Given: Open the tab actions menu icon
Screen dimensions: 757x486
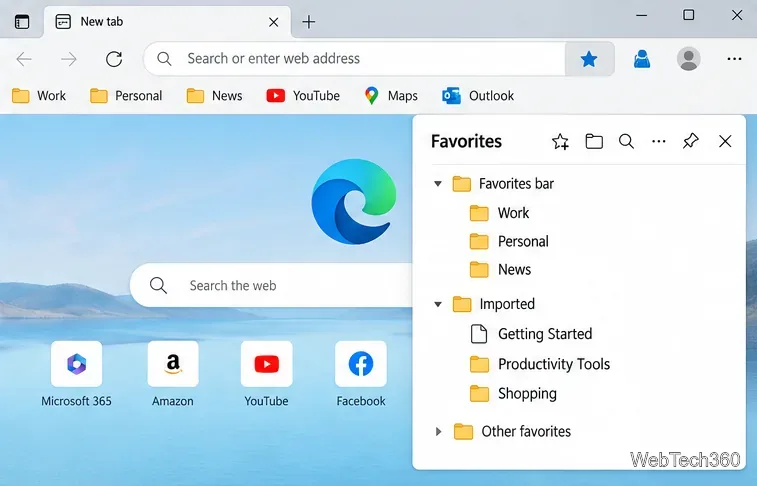Looking at the screenshot, I should [x=22, y=22].
